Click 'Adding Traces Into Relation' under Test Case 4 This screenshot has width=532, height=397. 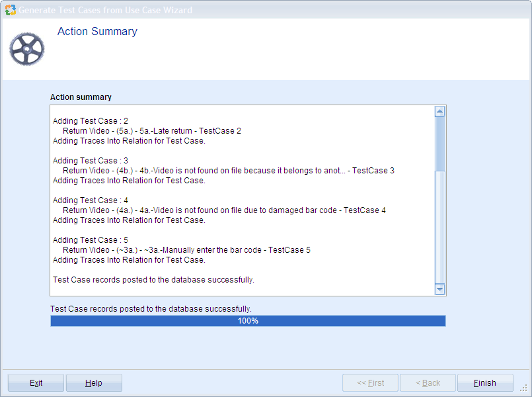point(129,220)
